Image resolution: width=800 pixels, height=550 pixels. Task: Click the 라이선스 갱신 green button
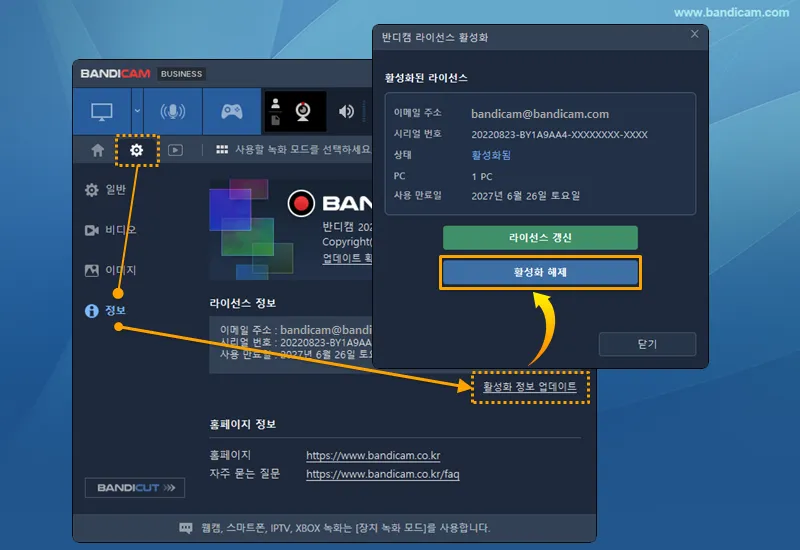[540, 238]
